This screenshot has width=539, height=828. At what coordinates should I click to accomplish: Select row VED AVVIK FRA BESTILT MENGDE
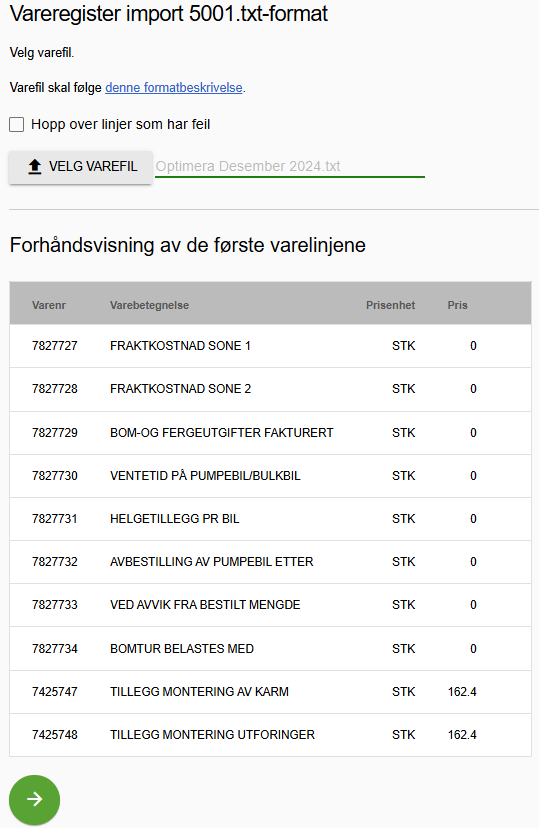coord(270,605)
